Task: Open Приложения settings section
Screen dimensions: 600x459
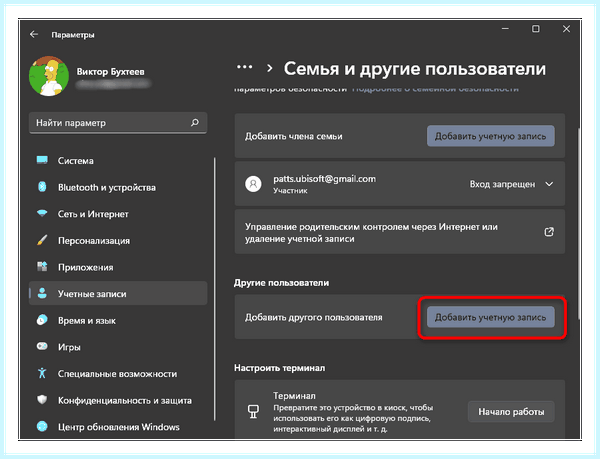Action: [118, 267]
